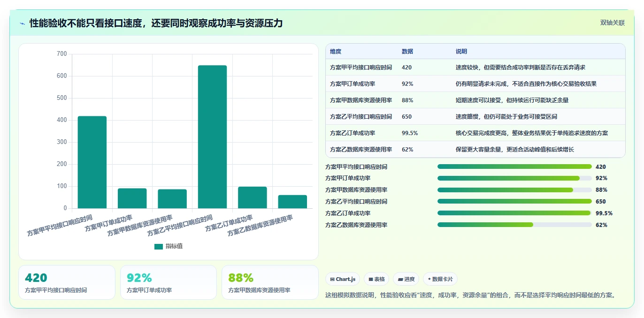The image size is (644, 318).
Task: Click the progress bar showing 420
Action: tap(514, 167)
